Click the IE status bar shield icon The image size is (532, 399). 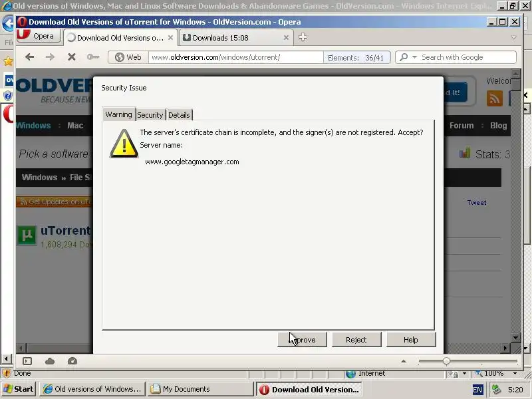pyautogui.click(x=6, y=373)
